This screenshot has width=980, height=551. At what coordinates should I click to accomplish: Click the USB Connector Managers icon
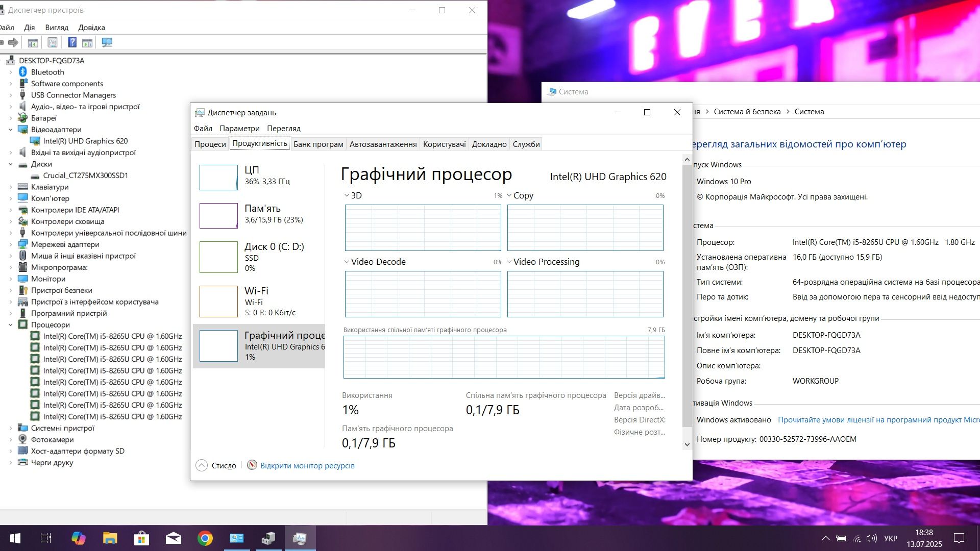click(23, 95)
